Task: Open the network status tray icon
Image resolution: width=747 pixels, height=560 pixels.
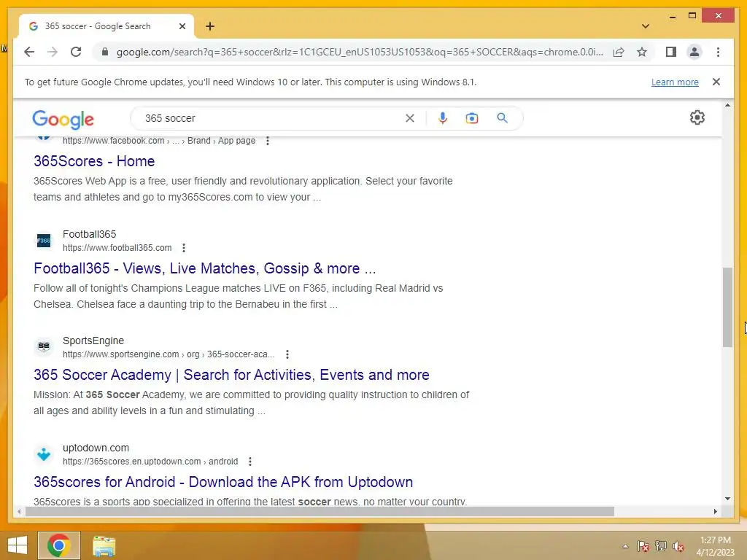Action: point(661,546)
